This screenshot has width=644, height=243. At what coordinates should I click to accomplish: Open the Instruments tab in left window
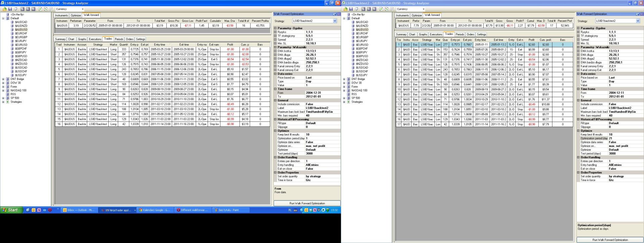click(61, 15)
